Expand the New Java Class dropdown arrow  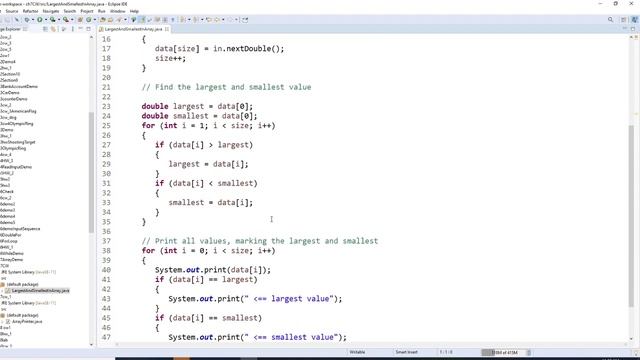coord(95,20)
